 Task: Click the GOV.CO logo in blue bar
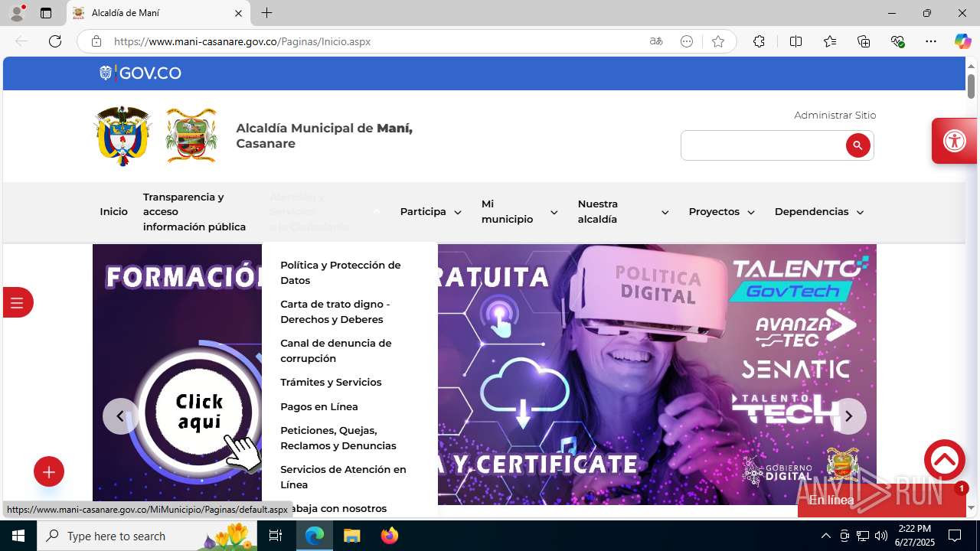coord(140,73)
